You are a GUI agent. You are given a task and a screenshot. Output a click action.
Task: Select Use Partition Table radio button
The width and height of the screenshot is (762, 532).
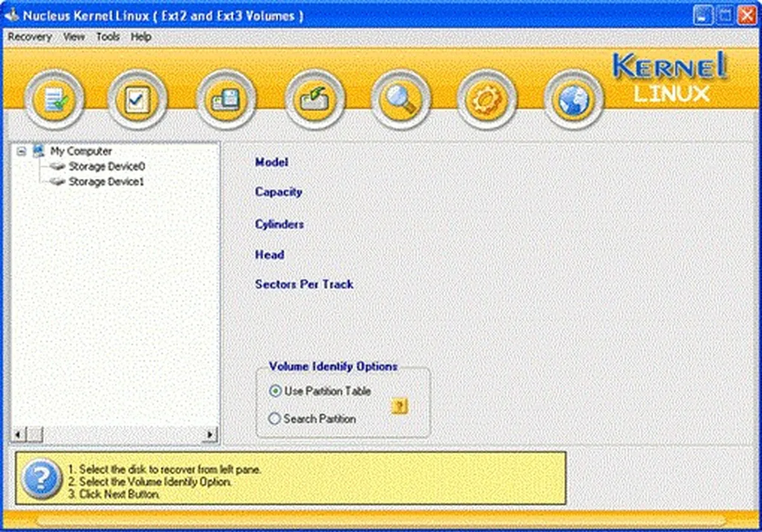click(275, 391)
